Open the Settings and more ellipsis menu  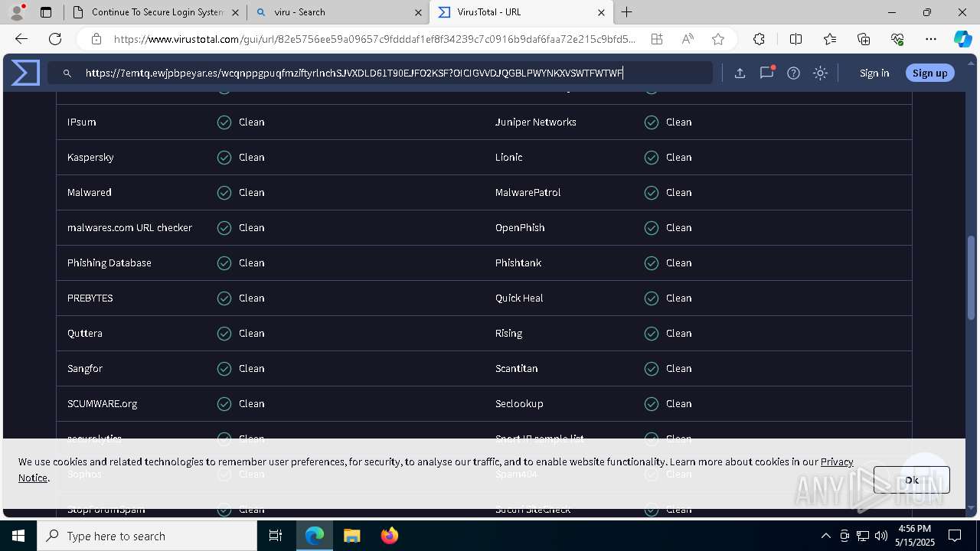pyautogui.click(x=931, y=39)
